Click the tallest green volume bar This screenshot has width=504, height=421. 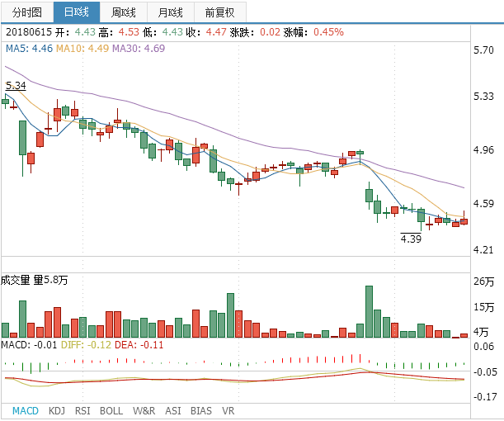[369, 312]
